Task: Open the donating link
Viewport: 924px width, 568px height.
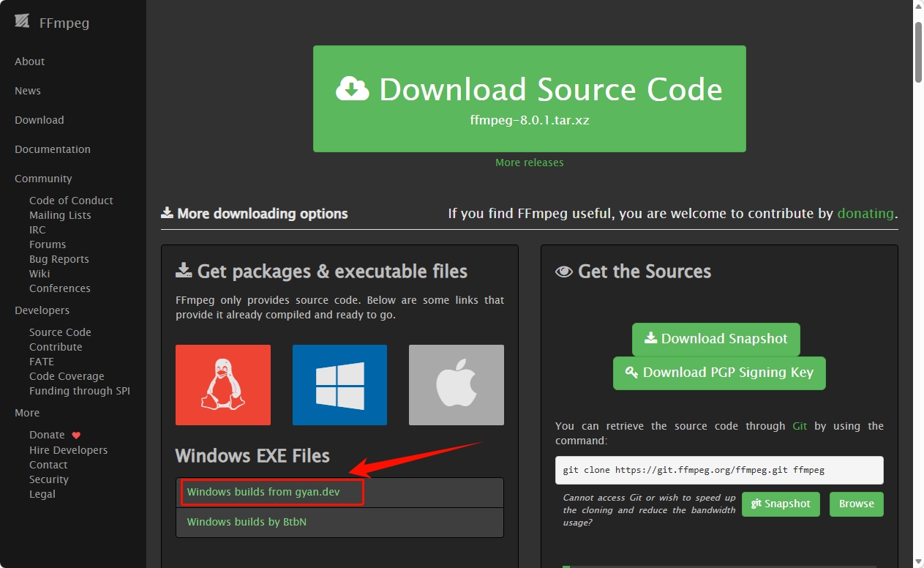Action: [865, 214]
